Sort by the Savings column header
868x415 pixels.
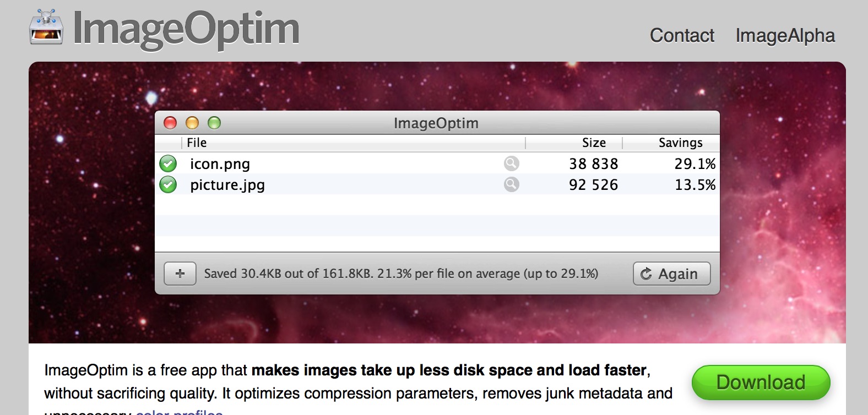[x=671, y=143]
